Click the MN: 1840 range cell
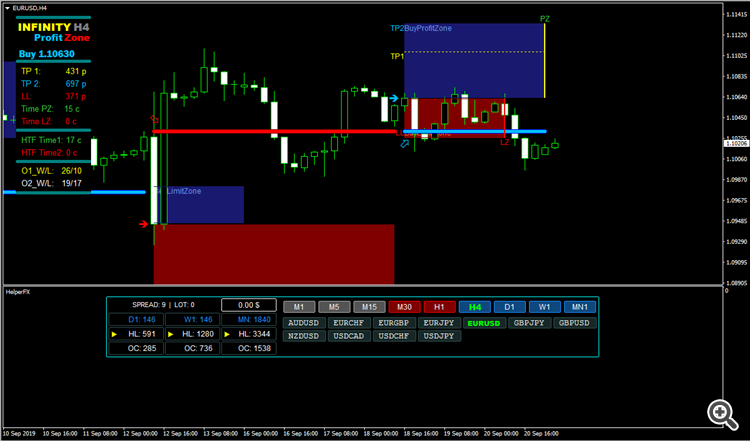 coord(249,319)
